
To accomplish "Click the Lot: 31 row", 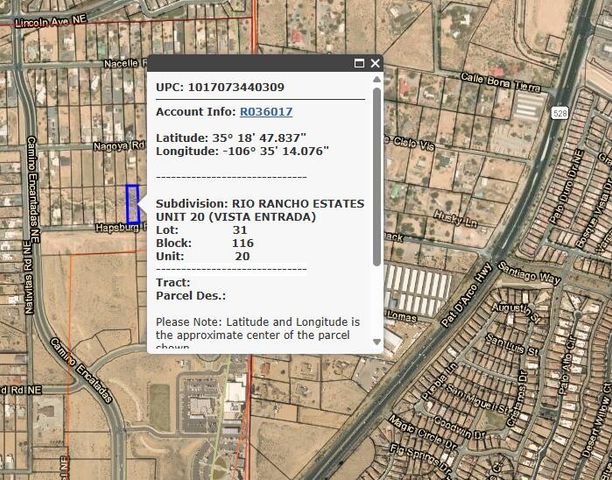I will pos(201,230).
